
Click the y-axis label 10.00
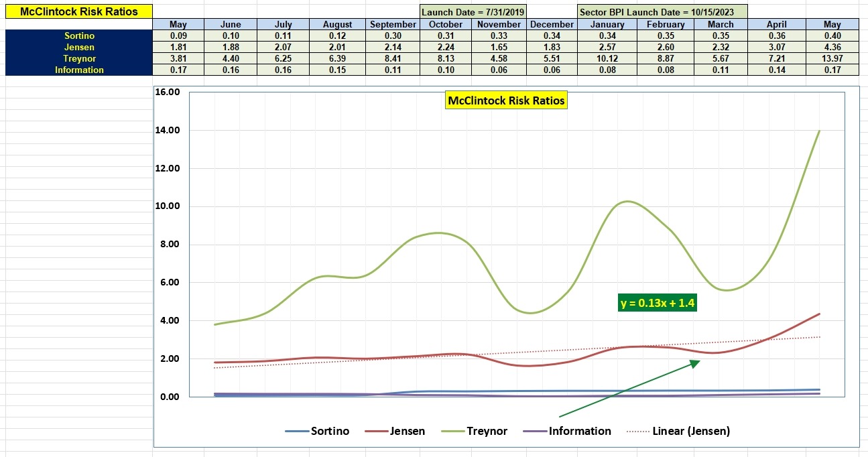168,206
